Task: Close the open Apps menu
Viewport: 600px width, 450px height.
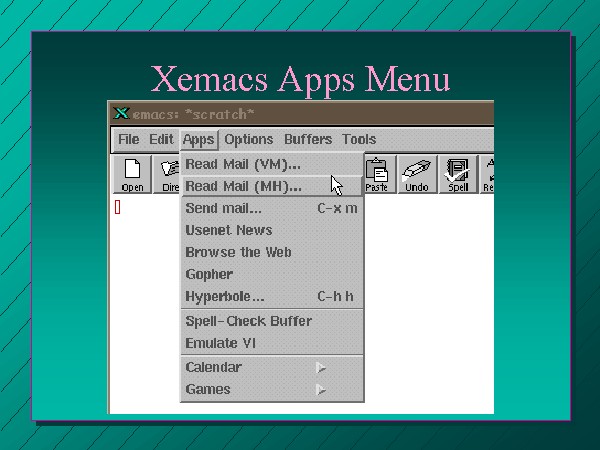Action: point(199,140)
